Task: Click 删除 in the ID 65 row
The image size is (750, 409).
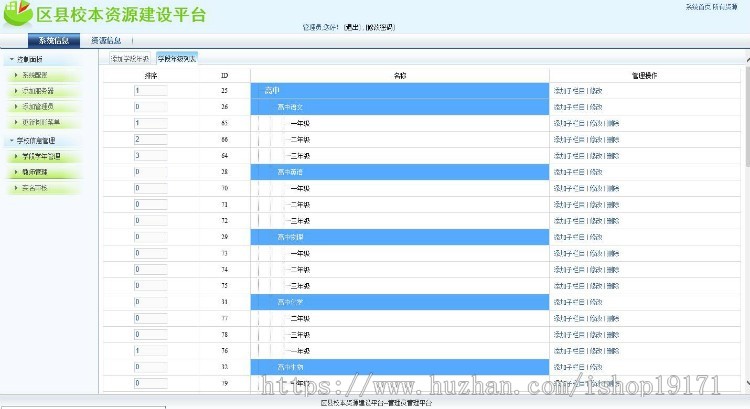Action: click(x=614, y=123)
